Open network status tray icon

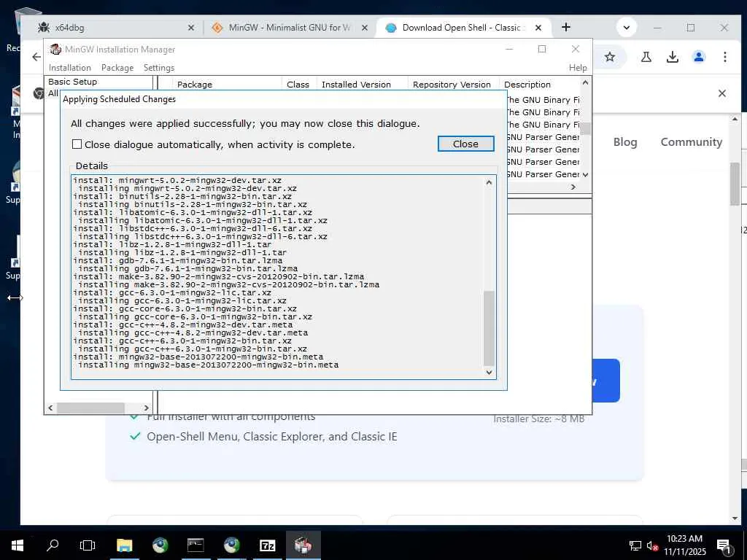point(635,545)
